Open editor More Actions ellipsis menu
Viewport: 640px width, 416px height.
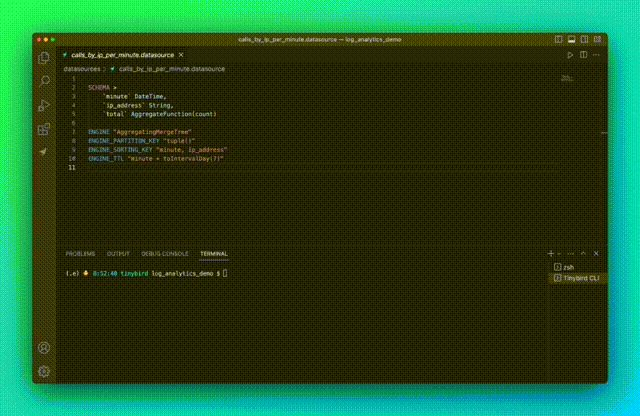point(596,55)
